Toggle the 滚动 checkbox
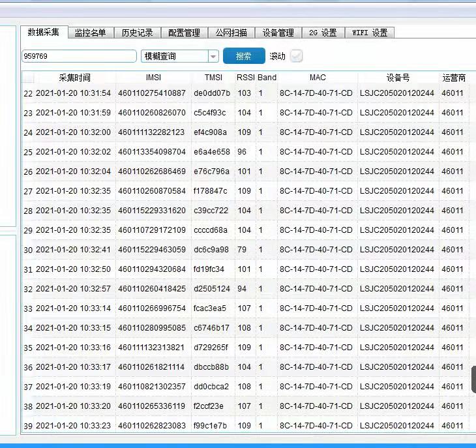476x448 pixels. tap(297, 56)
